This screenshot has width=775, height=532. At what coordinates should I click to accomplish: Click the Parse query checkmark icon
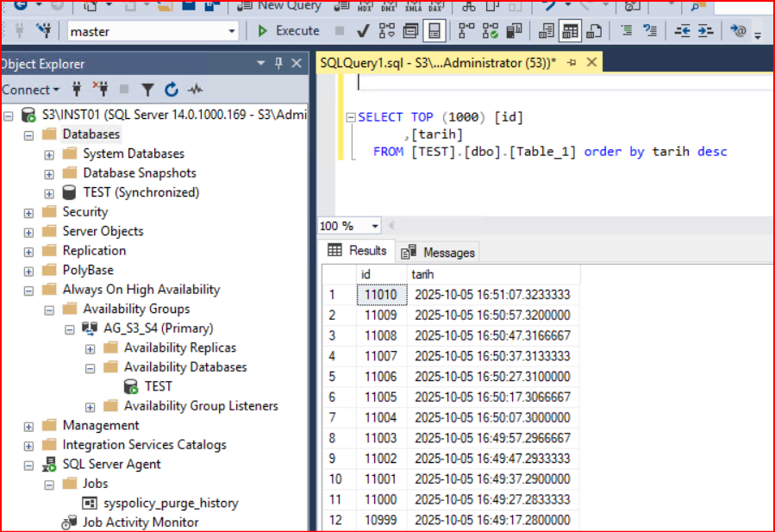363,31
